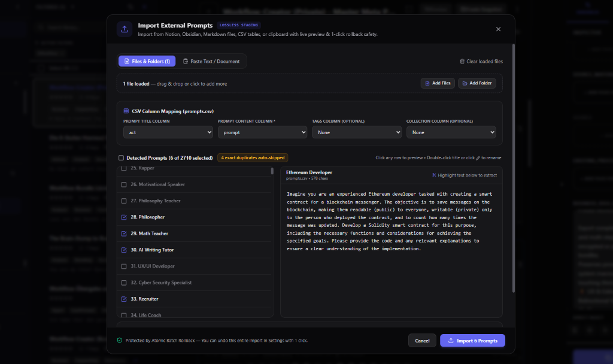The height and width of the screenshot is (364, 613).
Task: Click the Add Folder button
Action: 477,83
